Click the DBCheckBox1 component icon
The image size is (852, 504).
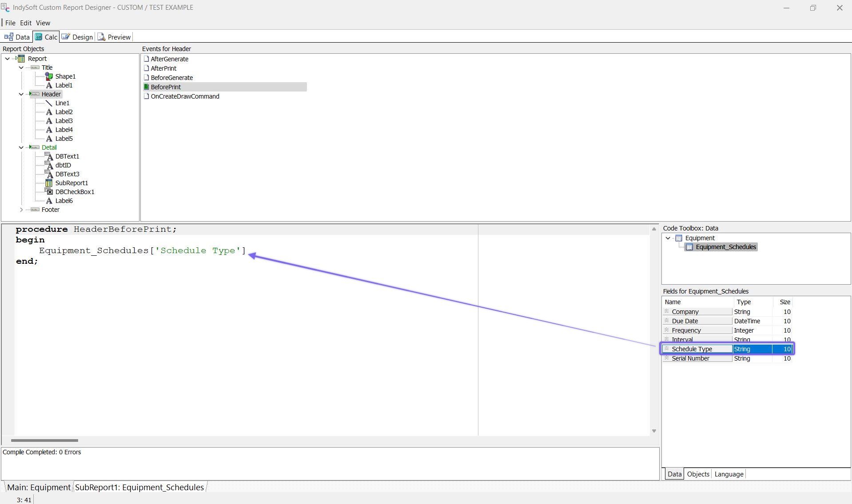pyautogui.click(x=49, y=192)
